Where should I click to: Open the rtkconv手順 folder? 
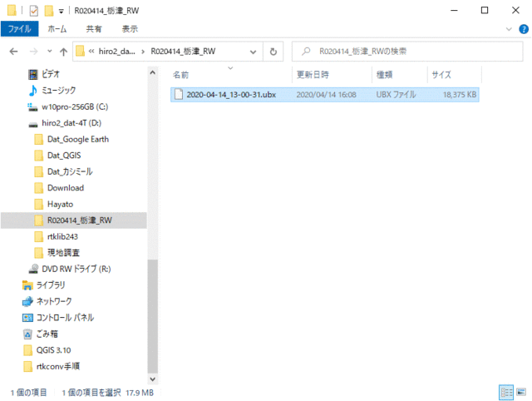pos(58,367)
